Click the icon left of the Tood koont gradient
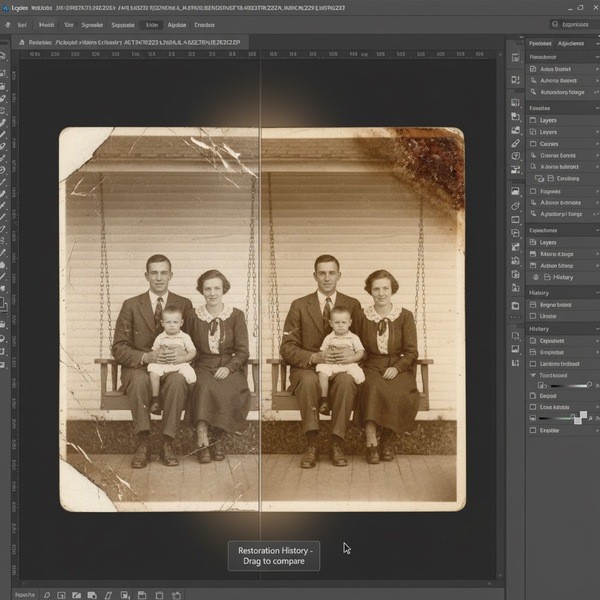Viewport: 600px width, 600px height. pyautogui.click(x=541, y=385)
